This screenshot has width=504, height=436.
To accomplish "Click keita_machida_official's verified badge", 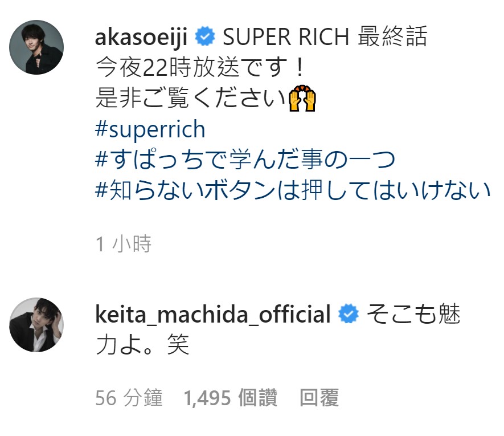I will pyautogui.click(x=349, y=313).
